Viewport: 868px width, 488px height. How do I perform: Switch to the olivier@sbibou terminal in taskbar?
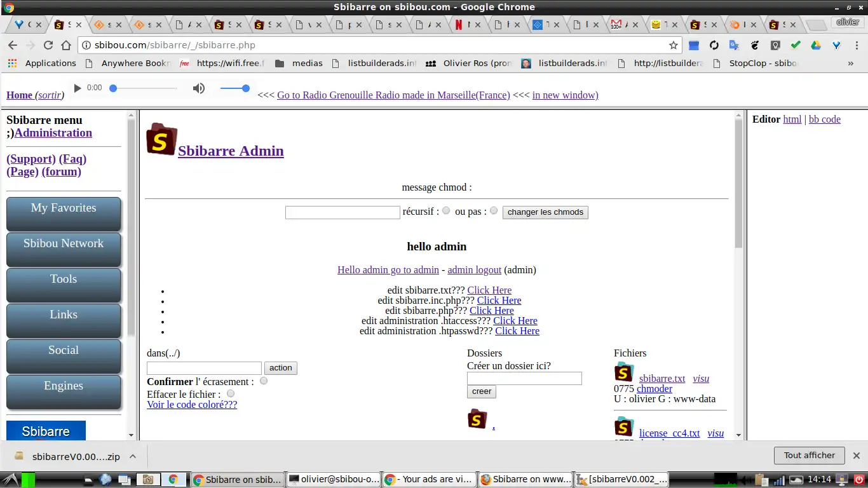[333, 480]
